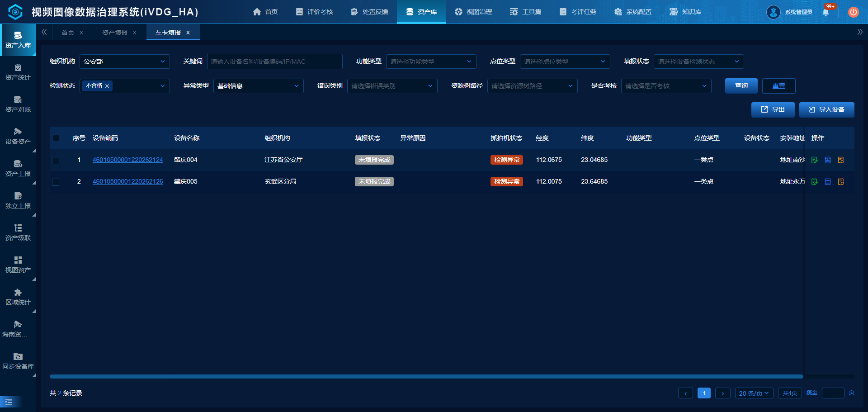Screen dimensions: 868x412
Task: Open 资产统计 sidebar item
Action: tap(18, 72)
